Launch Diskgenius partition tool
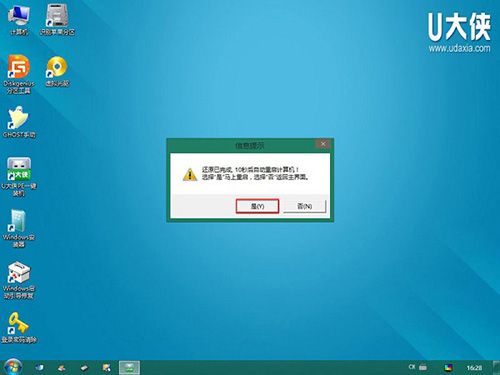Image resolution: width=500 pixels, height=375 pixels. pyautogui.click(x=19, y=74)
